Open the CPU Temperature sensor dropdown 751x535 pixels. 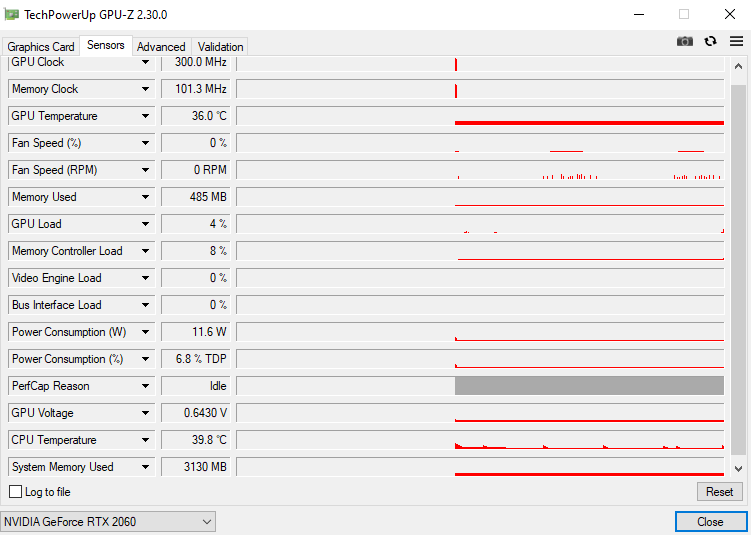point(145,440)
